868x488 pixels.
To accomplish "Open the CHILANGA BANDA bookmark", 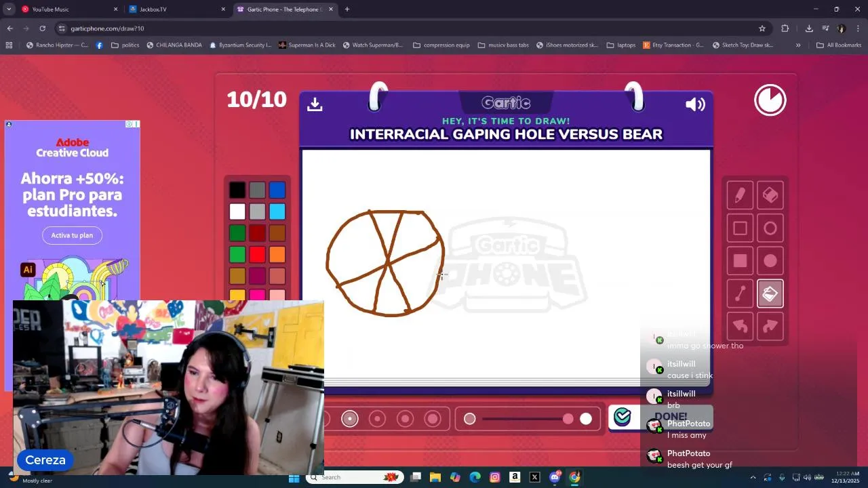I will 174,45.
